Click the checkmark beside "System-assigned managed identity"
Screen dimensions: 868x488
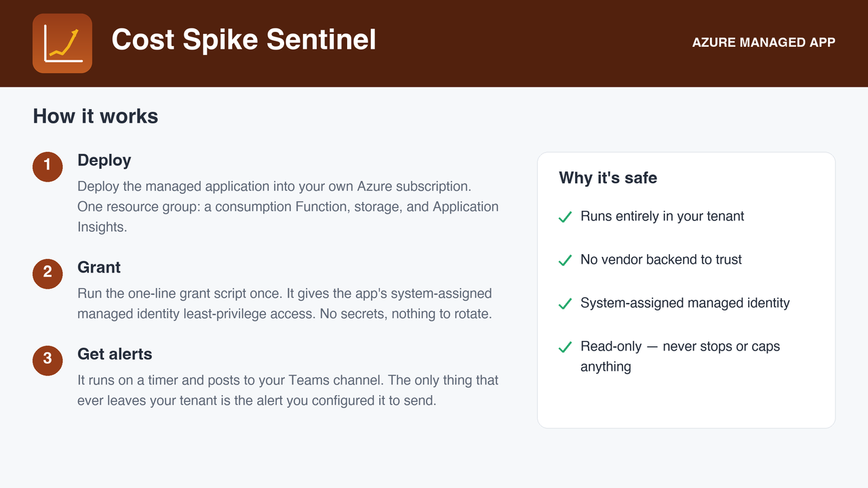click(565, 304)
